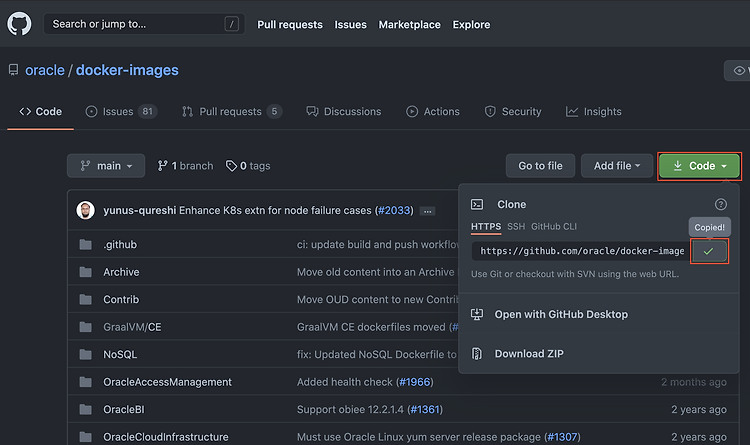The width and height of the screenshot is (750, 445).
Task: Click the Watch eye button
Action: tap(737, 70)
